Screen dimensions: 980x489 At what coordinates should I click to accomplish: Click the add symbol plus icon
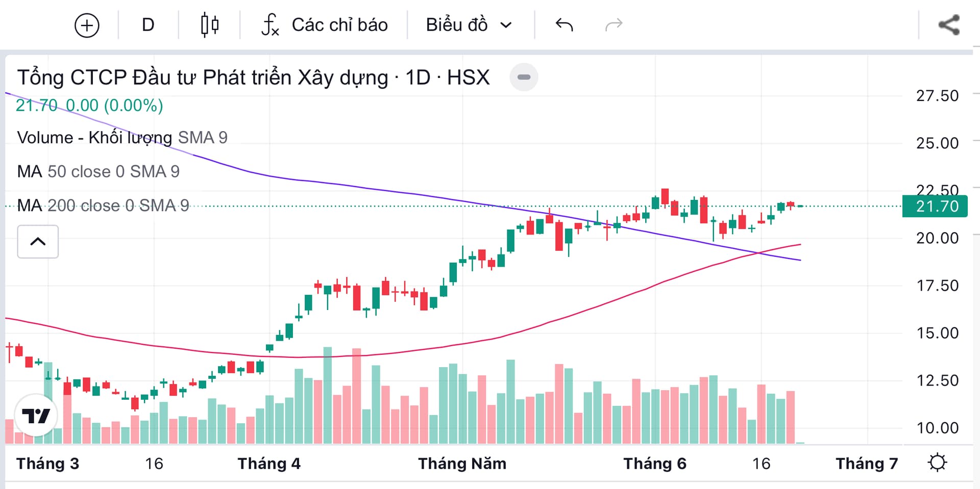(87, 25)
